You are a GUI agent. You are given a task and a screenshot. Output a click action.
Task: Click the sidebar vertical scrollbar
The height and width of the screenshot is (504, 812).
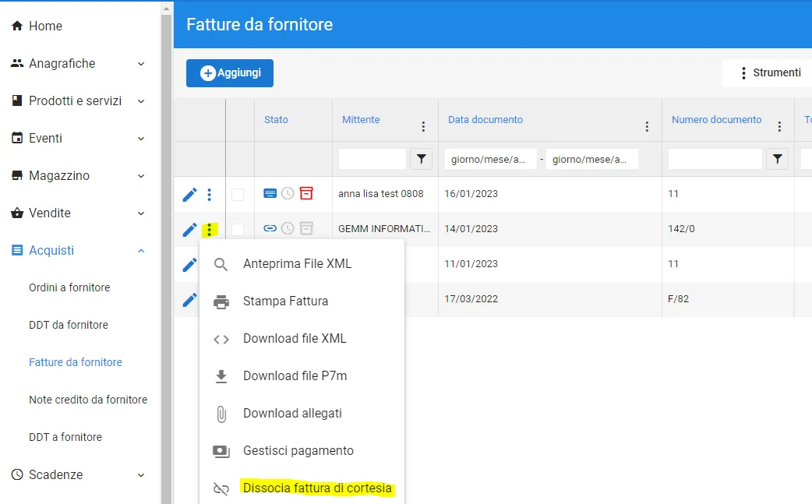tap(166, 259)
